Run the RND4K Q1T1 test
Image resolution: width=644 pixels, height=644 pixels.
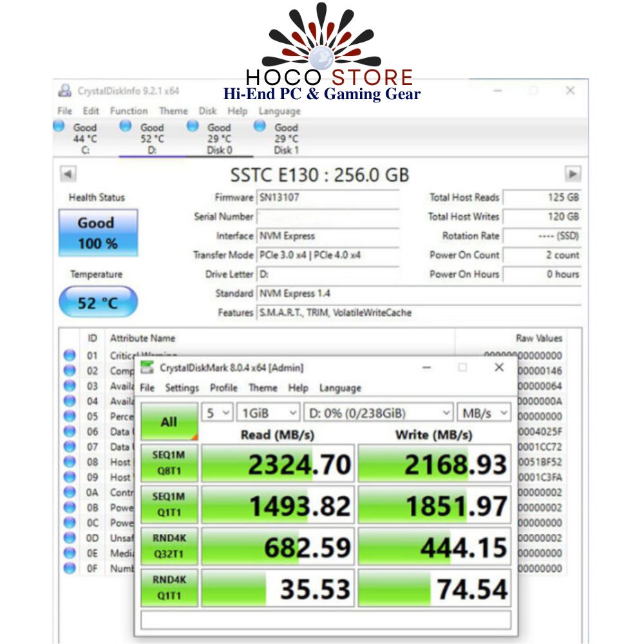click(x=169, y=588)
